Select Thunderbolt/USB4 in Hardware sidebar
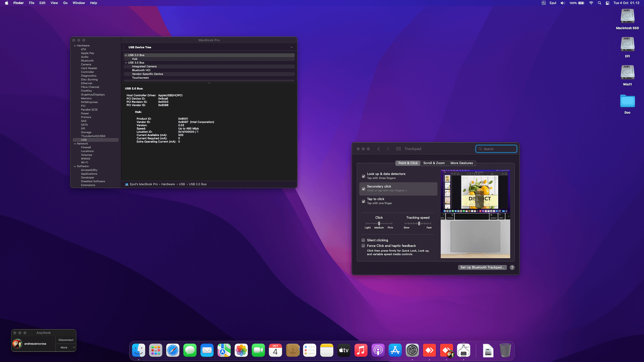 (x=93, y=136)
